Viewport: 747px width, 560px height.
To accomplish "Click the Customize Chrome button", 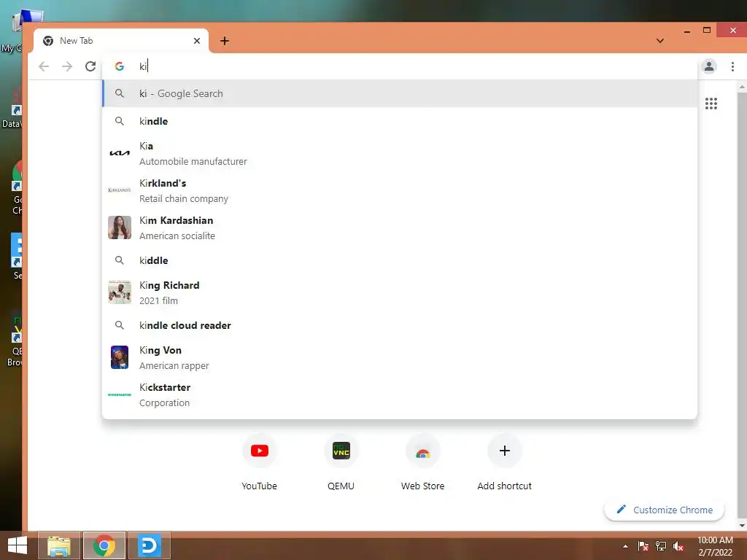I will coord(664,510).
